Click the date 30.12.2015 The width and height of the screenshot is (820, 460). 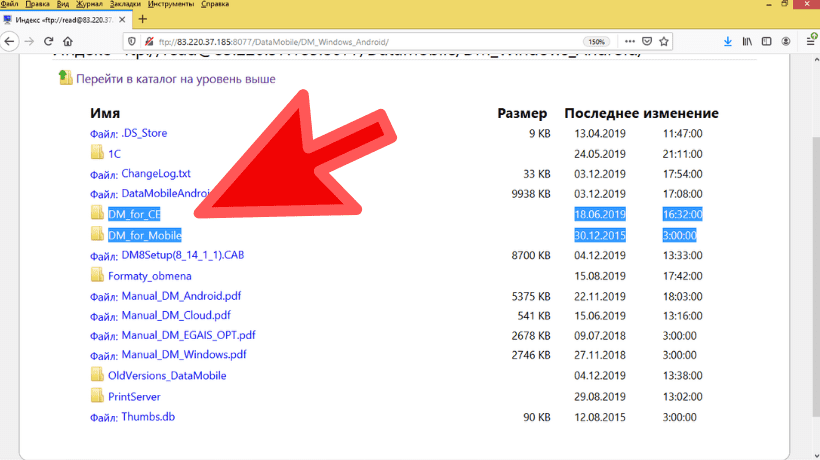(600, 235)
